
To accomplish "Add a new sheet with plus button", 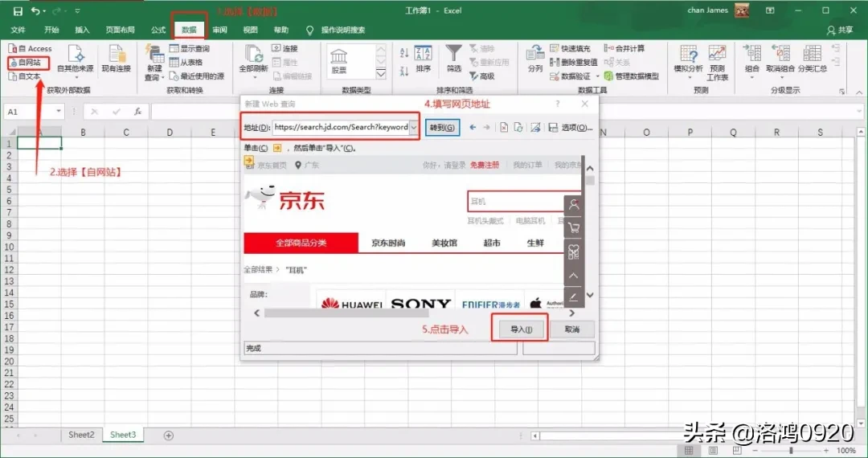I will click(x=169, y=436).
